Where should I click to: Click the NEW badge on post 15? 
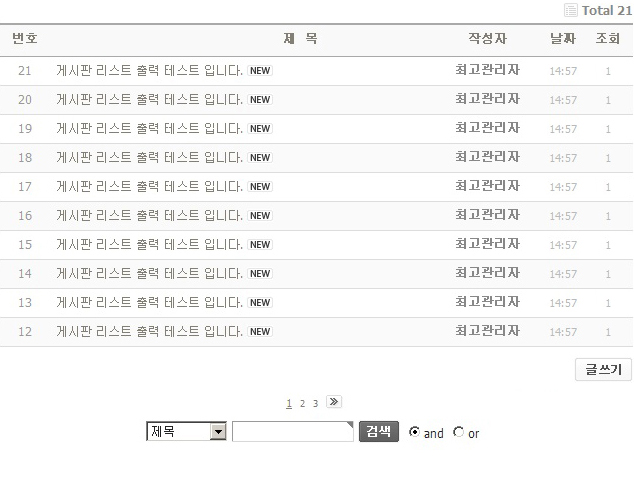tap(260, 245)
